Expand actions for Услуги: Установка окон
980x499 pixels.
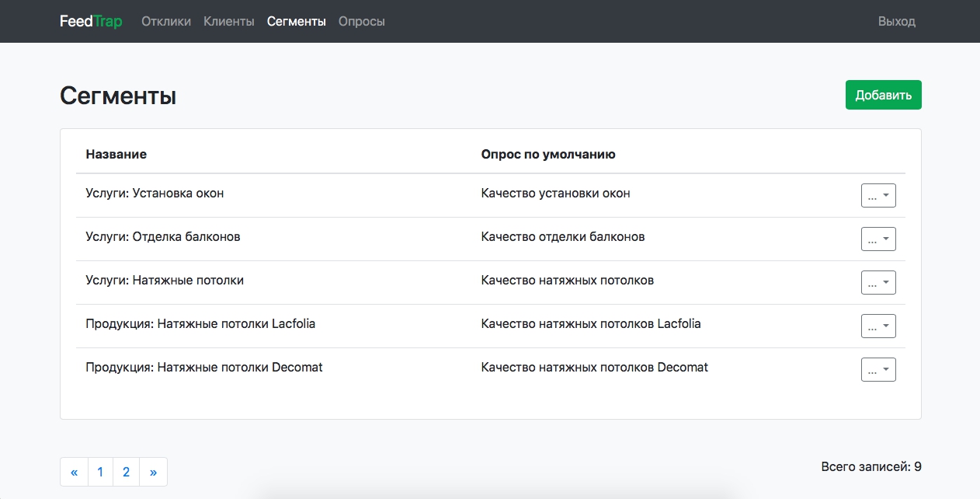[x=878, y=196]
